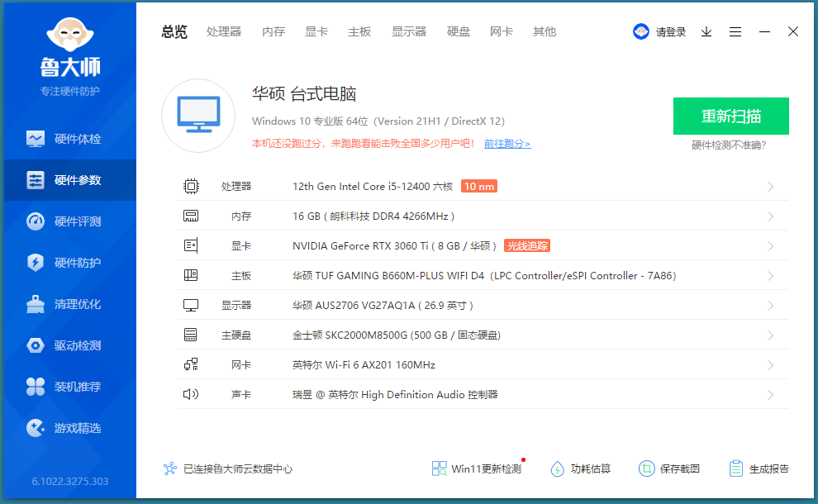Viewport: 818px width, 504px height.
Task: Expand the 主硬盘 row chevron
Action: point(771,335)
